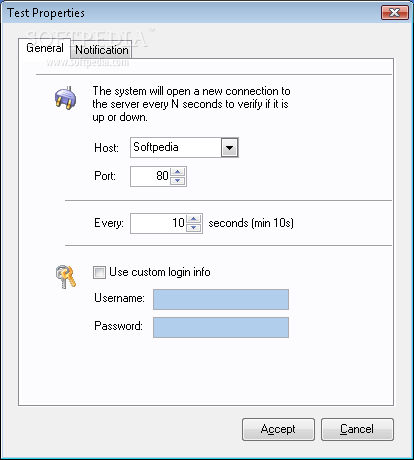Click the keys login icon

coord(66,276)
